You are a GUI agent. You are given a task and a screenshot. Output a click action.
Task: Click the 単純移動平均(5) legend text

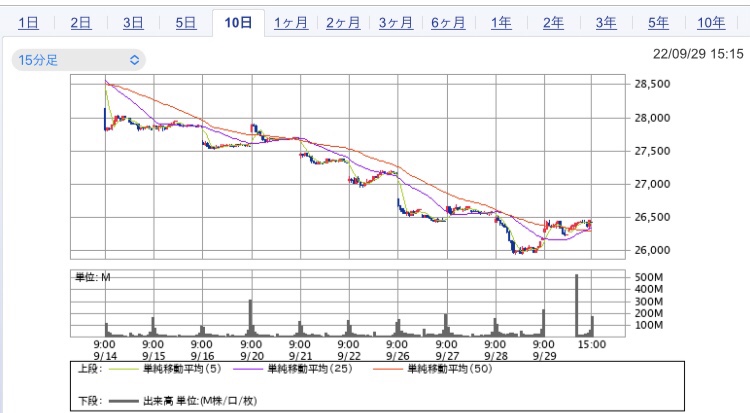[x=182, y=369]
